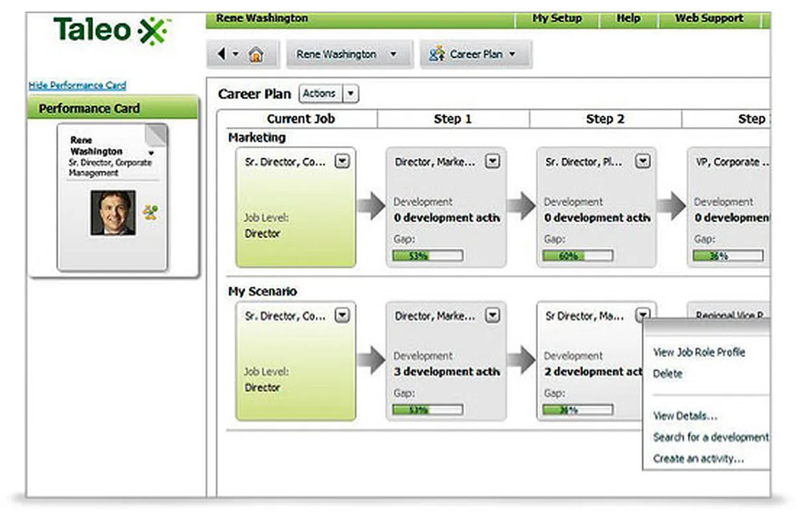The width and height of the screenshot is (797, 532).
Task: Open the My Setup tab at the top
Action: (x=557, y=19)
